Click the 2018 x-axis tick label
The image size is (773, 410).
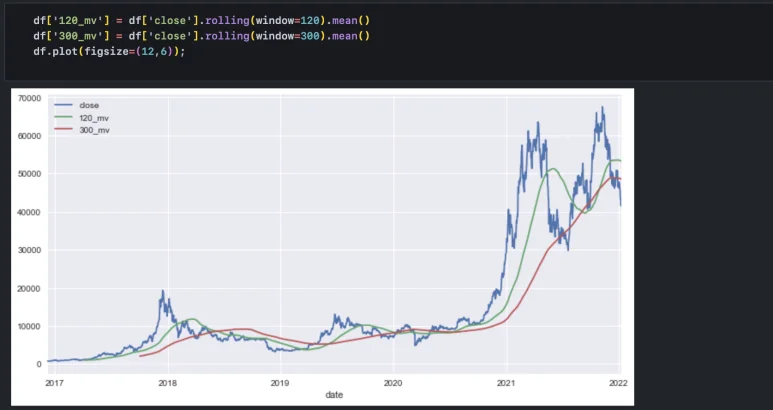point(167,382)
